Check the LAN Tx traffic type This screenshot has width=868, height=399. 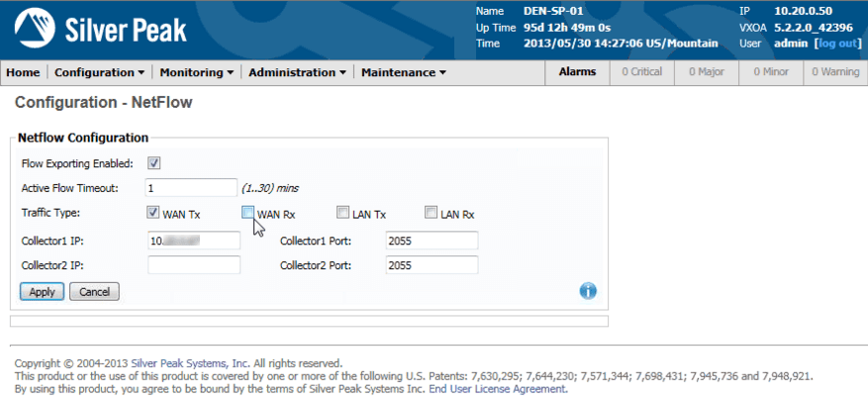(343, 213)
